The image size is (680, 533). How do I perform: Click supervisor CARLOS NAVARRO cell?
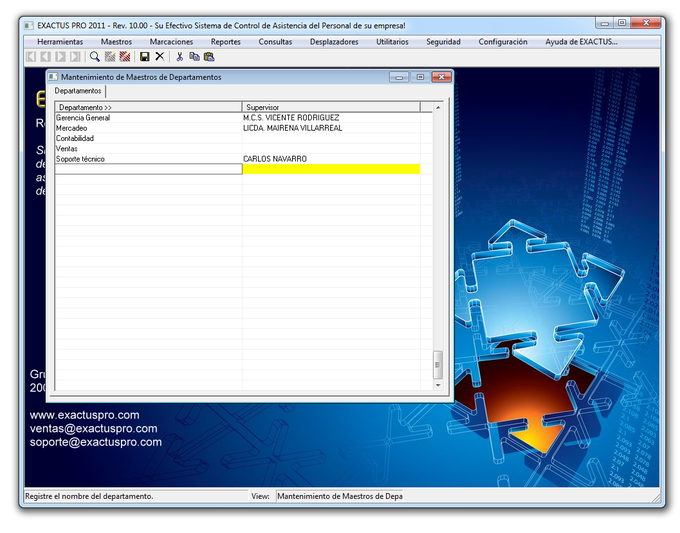(x=331, y=159)
